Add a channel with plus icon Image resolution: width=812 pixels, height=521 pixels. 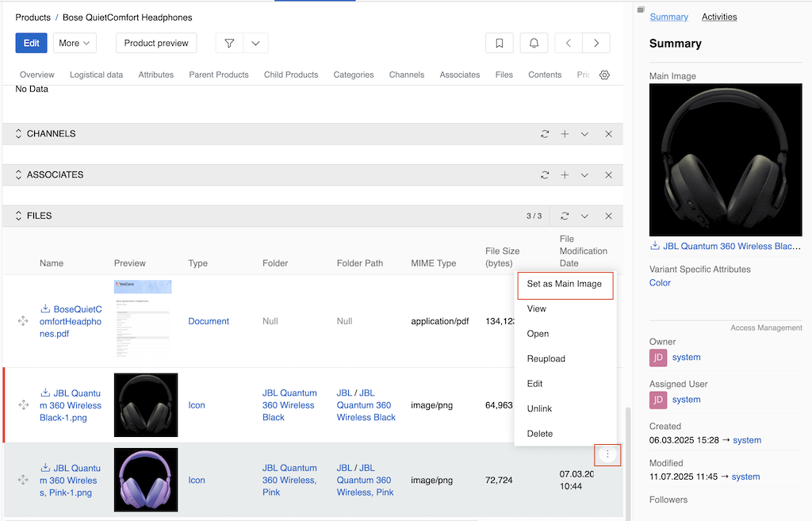point(565,134)
